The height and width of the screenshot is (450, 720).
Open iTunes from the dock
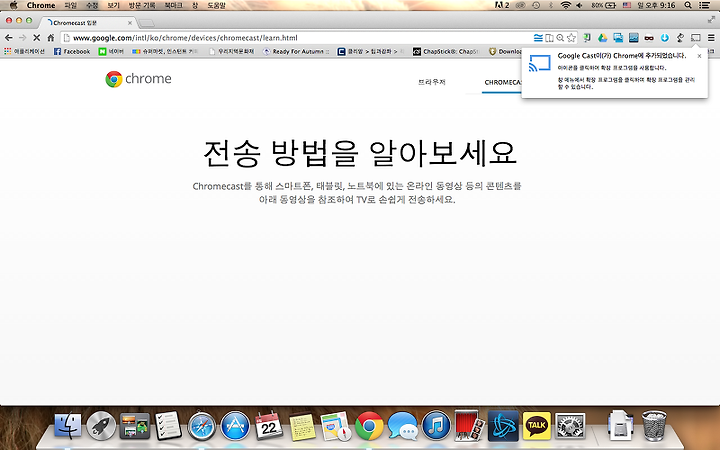pyautogui.click(x=436, y=426)
